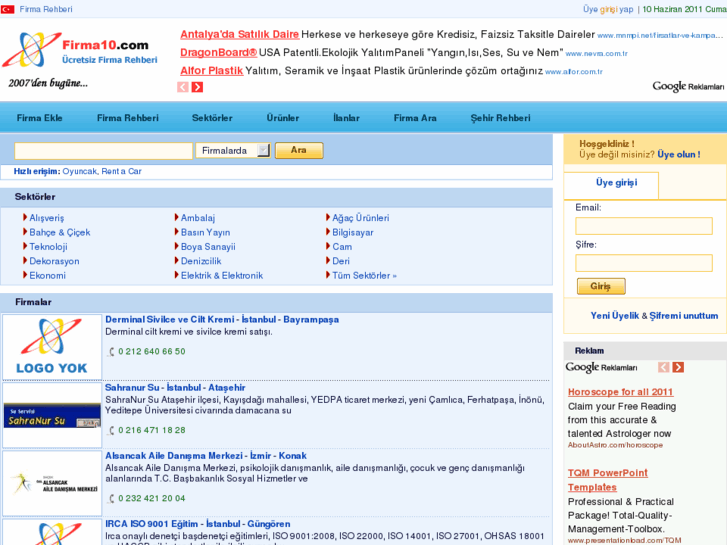
Task: Go to Şehir Rehberi in navigation bar
Action: [x=500, y=118]
